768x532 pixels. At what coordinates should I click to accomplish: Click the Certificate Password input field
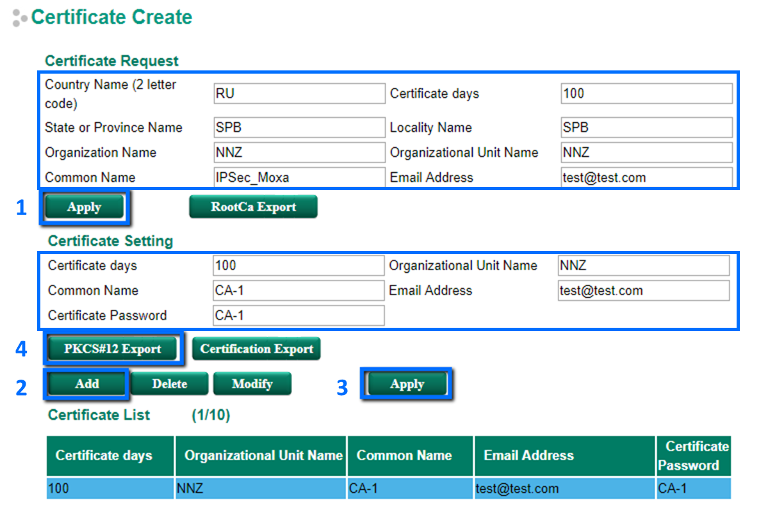[x=298, y=316]
